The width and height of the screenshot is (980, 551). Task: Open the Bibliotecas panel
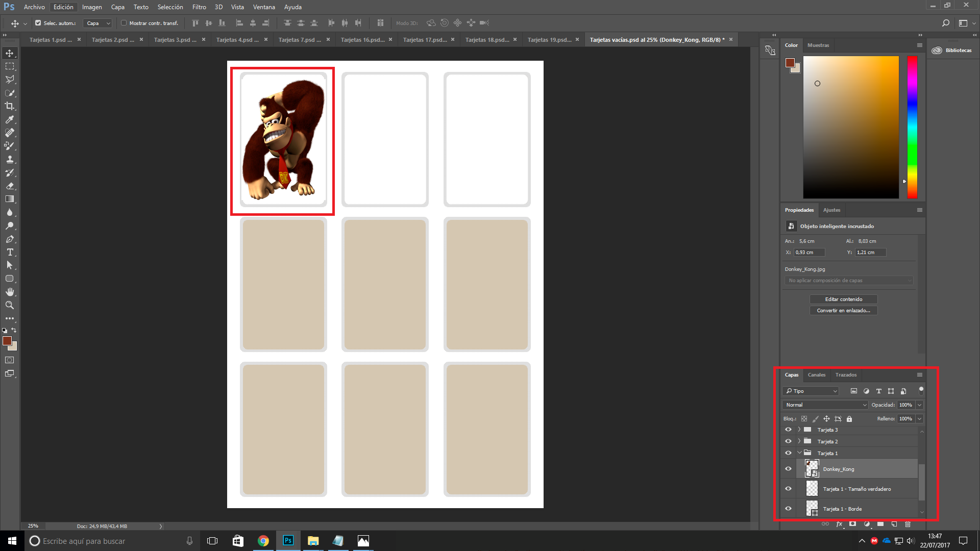(952, 51)
